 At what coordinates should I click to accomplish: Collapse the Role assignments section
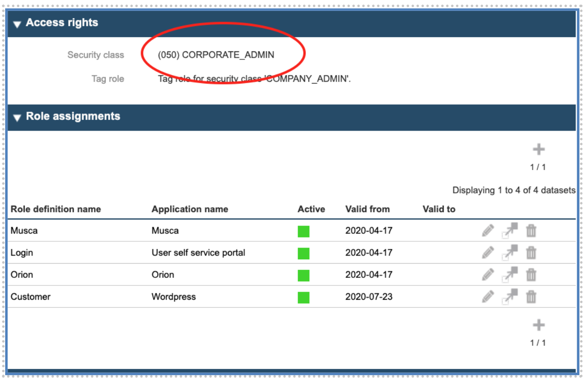(x=17, y=117)
